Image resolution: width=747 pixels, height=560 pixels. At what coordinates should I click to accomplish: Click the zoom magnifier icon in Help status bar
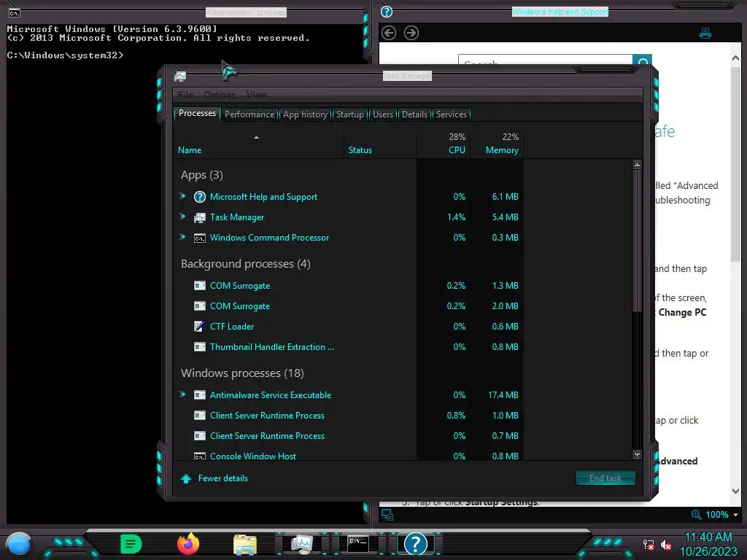coord(696,515)
